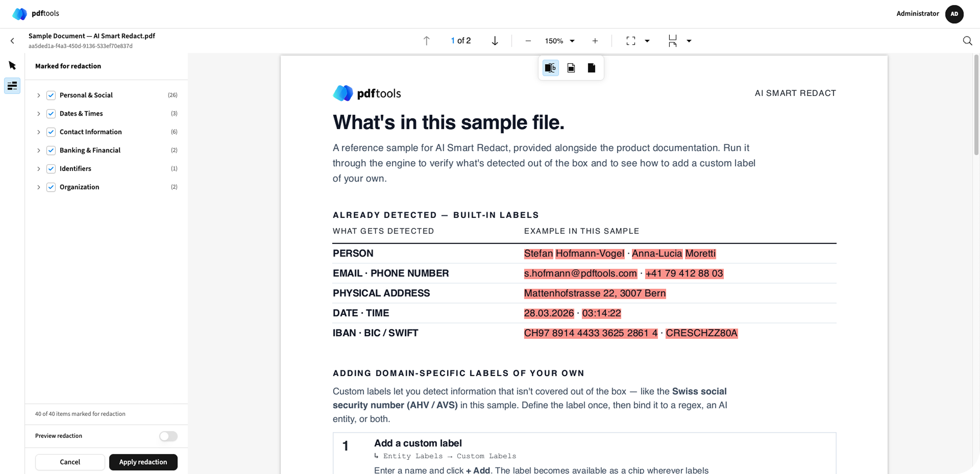Click the document ID aa5ded1a-f4a3-450d-9136-533ef70e837d
The width and height of the screenshot is (980, 474).
point(81,46)
